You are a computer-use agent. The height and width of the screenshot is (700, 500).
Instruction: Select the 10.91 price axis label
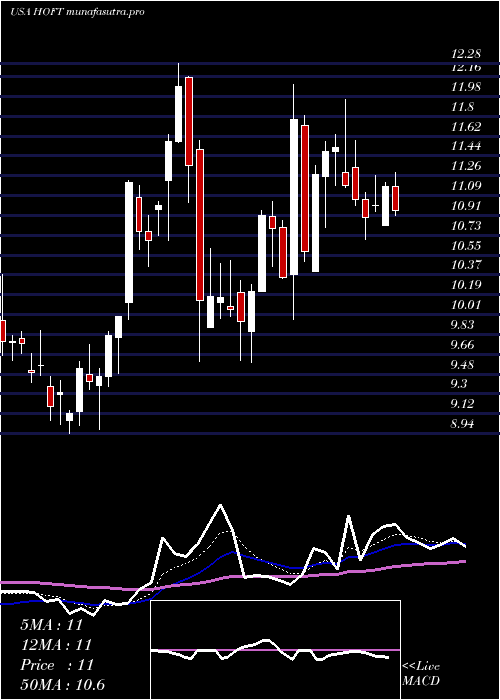(466, 206)
